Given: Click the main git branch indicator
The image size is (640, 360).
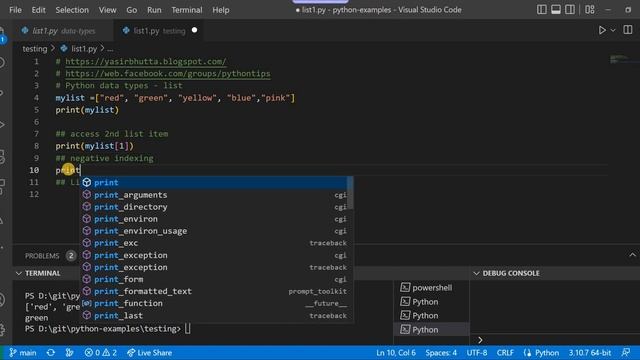Looking at the screenshot, I should pyautogui.click(x=23, y=353).
